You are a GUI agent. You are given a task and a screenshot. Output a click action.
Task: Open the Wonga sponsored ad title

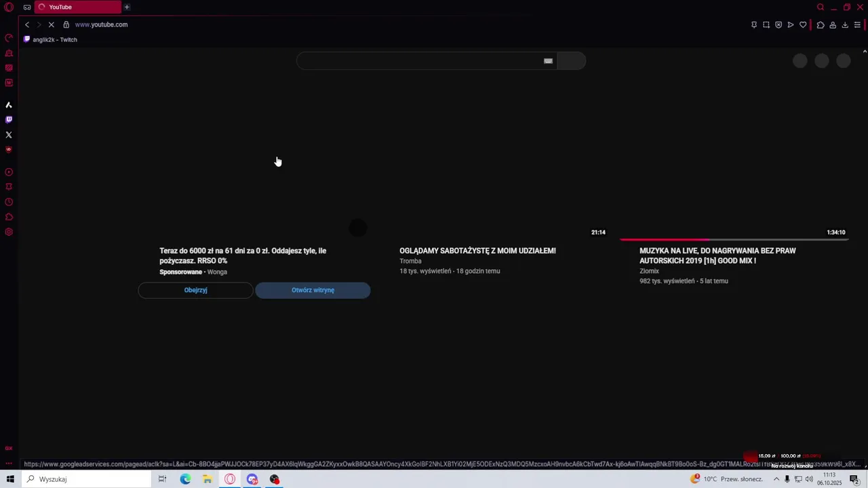tap(243, 256)
